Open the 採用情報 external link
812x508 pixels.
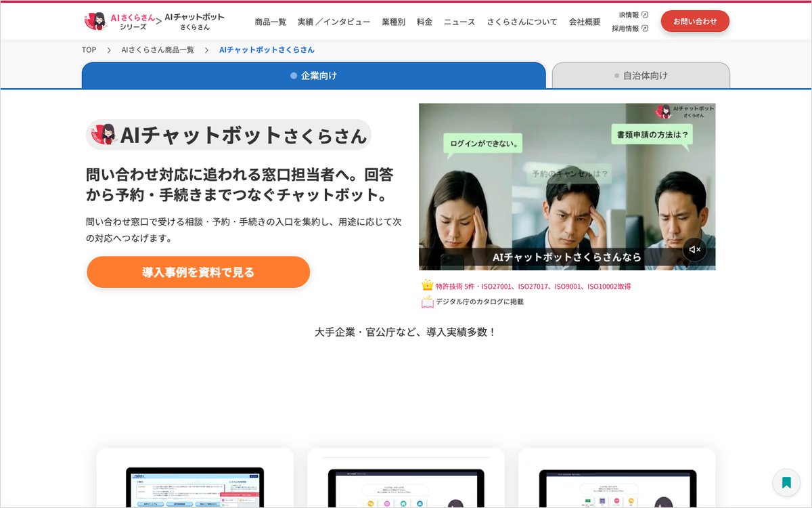pyautogui.click(x=630, y=28)
